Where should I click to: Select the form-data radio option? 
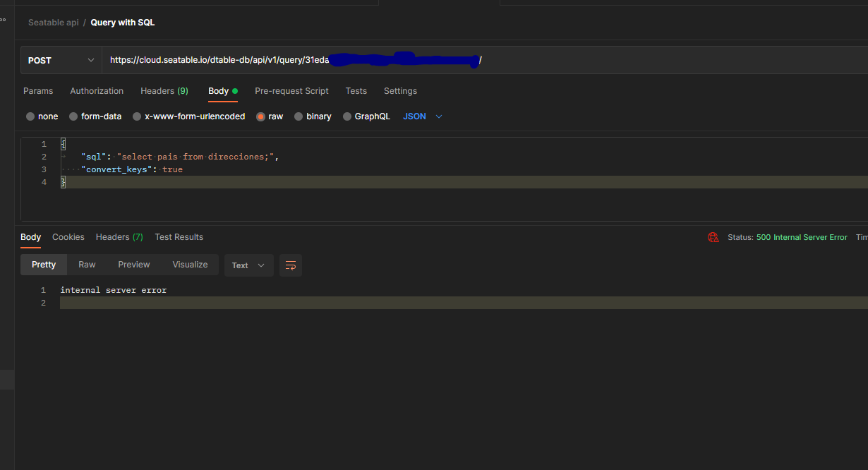point(73,116)
